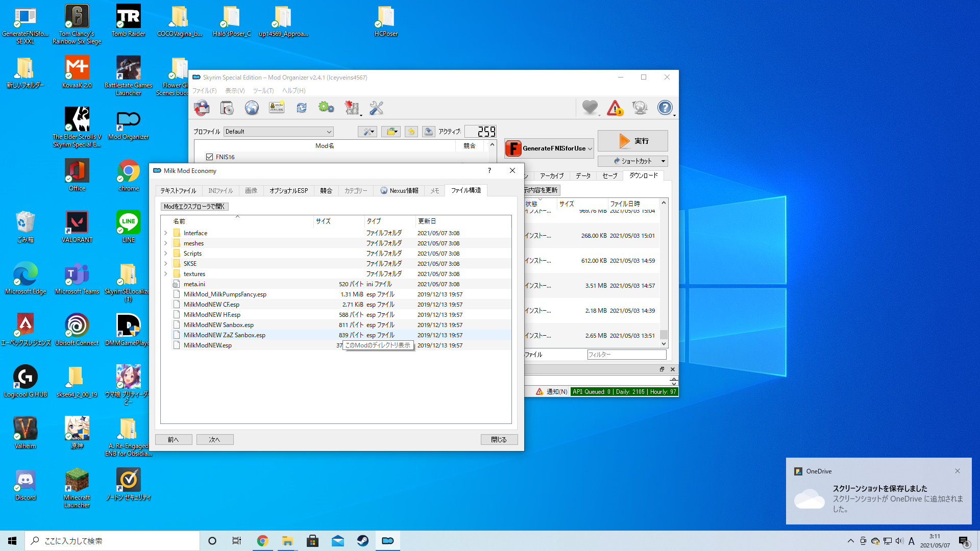Viewport: 980px width, 551px height.
Task: Click the 次へ button
Action: pyautogui.click(x=215, y=440)
